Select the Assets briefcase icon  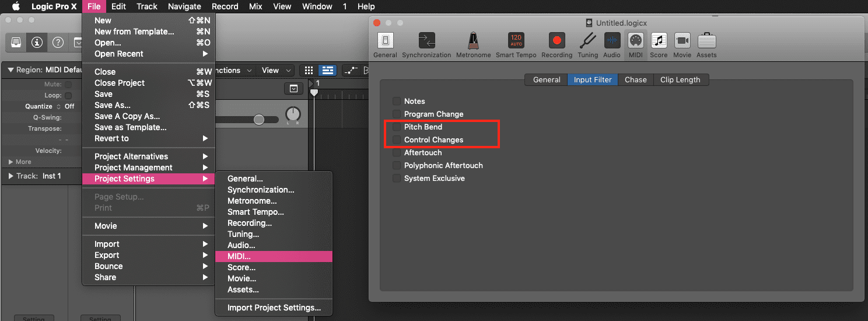coord(706,41)
